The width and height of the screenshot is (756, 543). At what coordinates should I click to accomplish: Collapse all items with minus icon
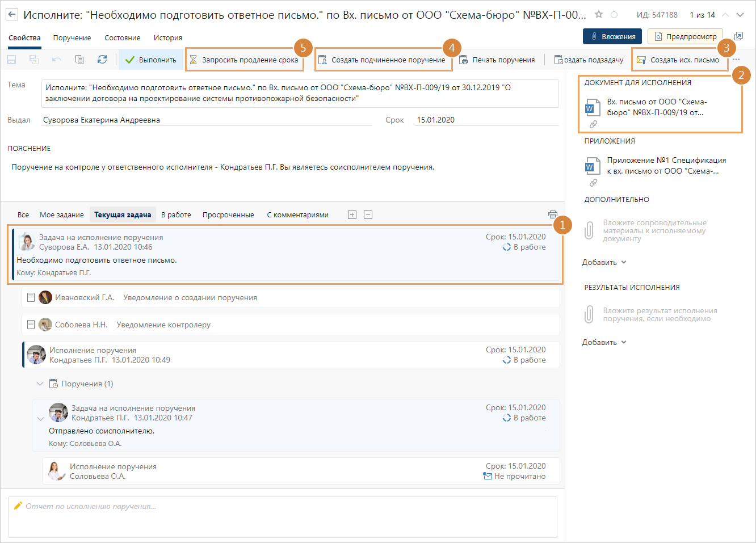point(368,214)
